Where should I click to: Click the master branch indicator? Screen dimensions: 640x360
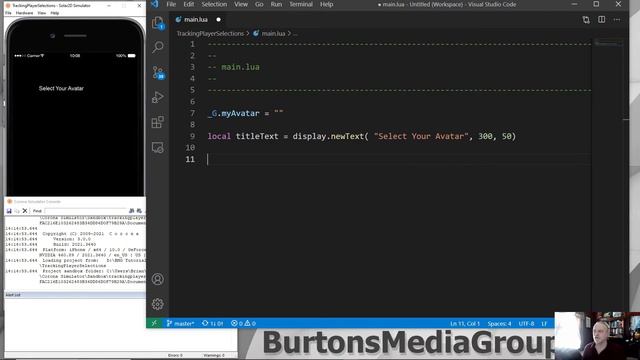click(180, 323)
